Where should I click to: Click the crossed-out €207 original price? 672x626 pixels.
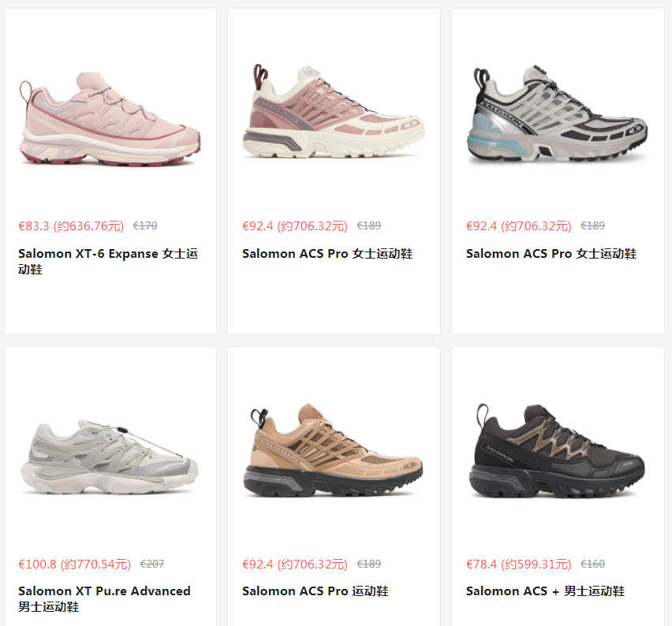pyautogui.click(x=152, y=564)
